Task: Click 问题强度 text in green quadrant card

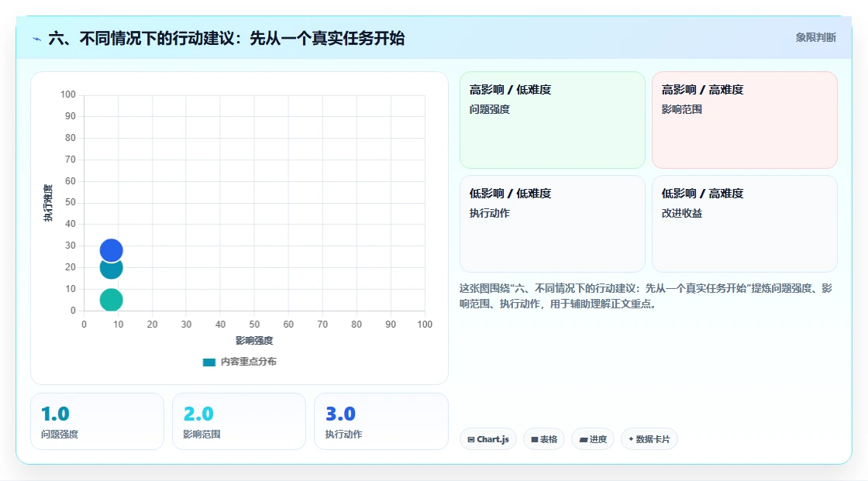Action: pos(489,109)
